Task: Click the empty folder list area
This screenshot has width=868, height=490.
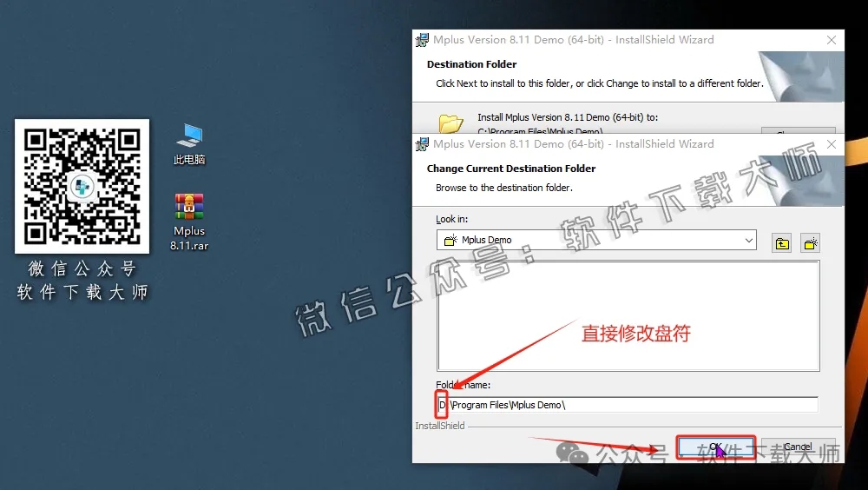Action: [x=628, y=316]
